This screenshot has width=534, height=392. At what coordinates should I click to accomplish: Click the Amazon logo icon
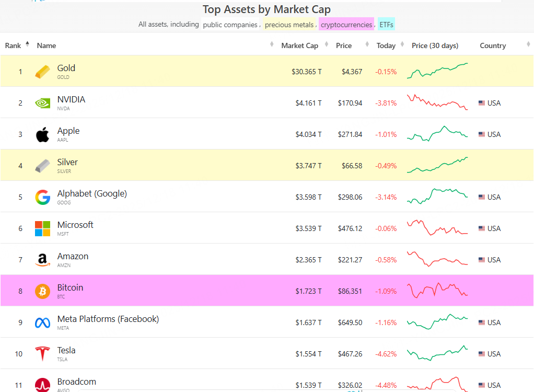[43, 260]
